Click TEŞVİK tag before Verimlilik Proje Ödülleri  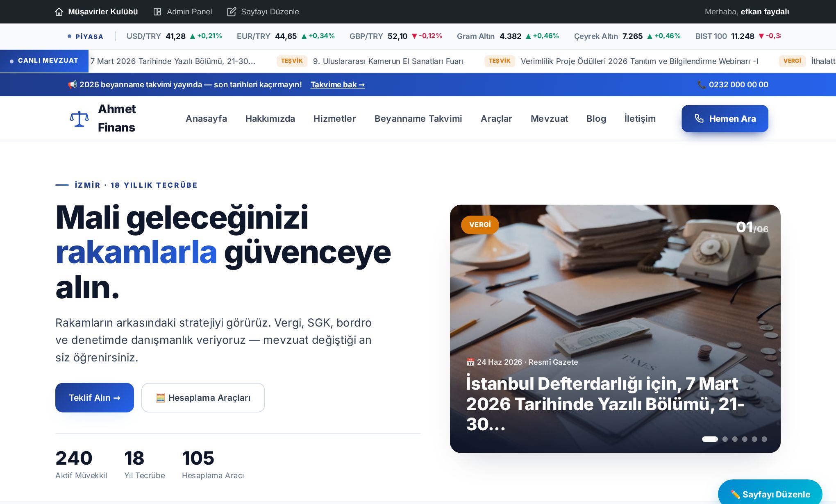click(500, 61)
